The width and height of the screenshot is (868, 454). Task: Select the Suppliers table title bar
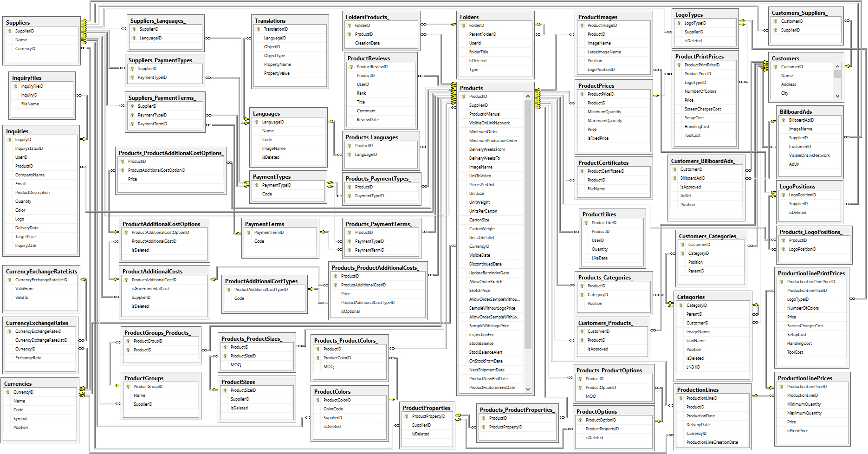pos(41,22)
